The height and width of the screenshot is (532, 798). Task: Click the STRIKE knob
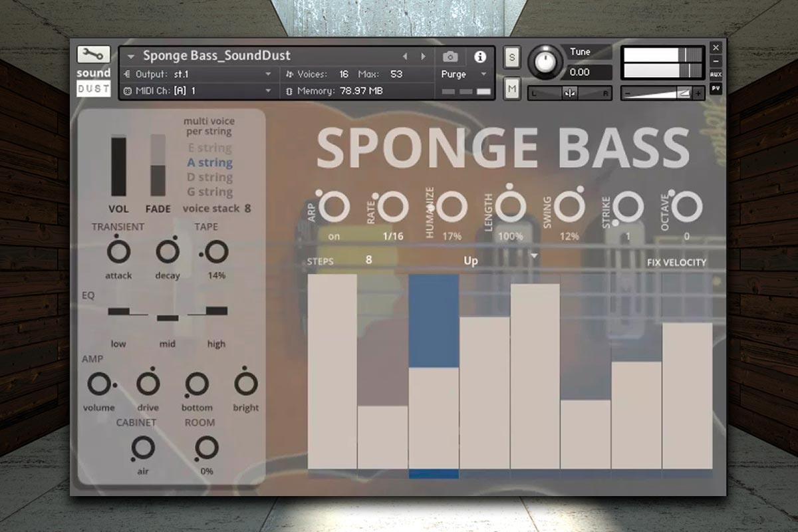click(628, 207)
